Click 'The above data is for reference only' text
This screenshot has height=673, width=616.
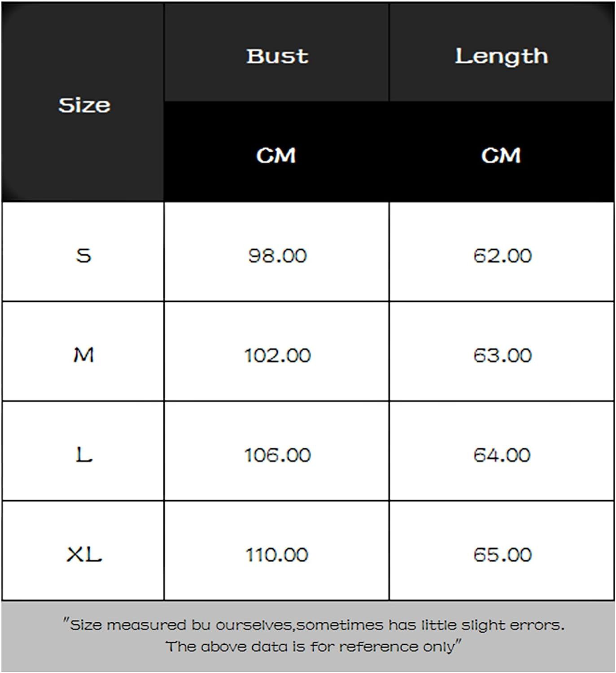tap(313, 647)
